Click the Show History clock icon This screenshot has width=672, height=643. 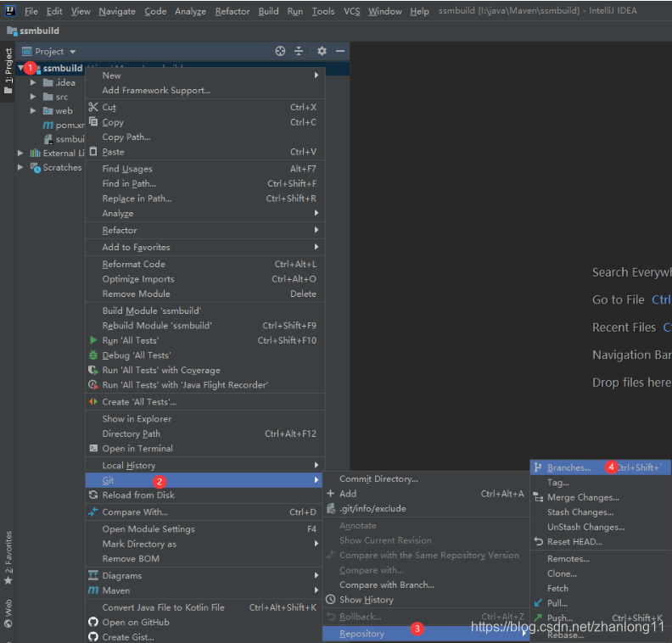(330, 600)
